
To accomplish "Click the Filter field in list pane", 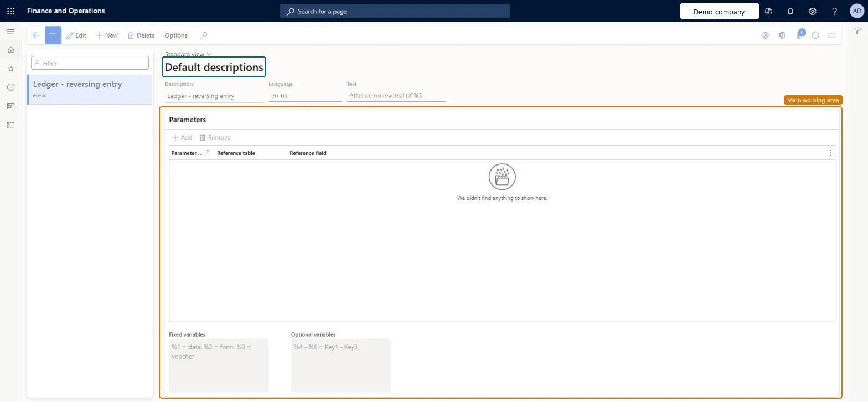I will pyautogui.click(x=90, y=63).
